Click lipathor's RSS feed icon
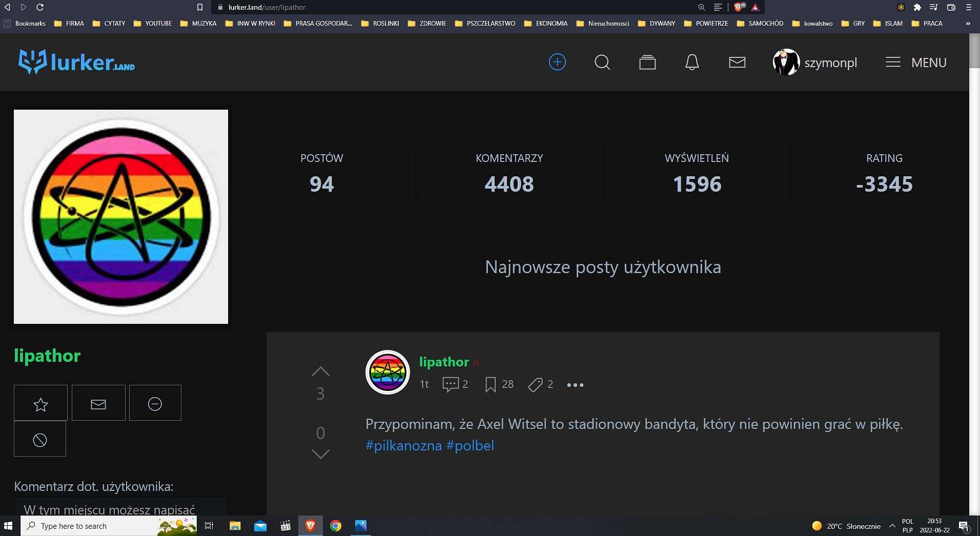 pos(476,363)
